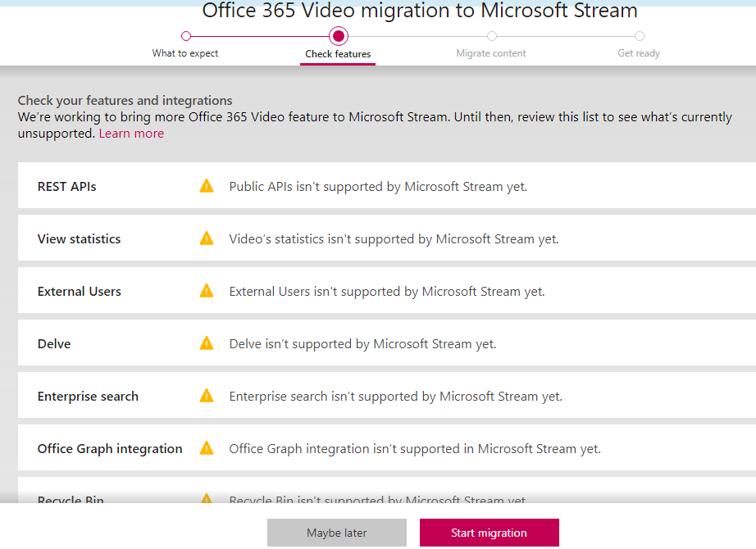Viewport: 756px width, 549px height.
Task: Click the Recycle Bin warning icon
Action: [x=207, y=498]
